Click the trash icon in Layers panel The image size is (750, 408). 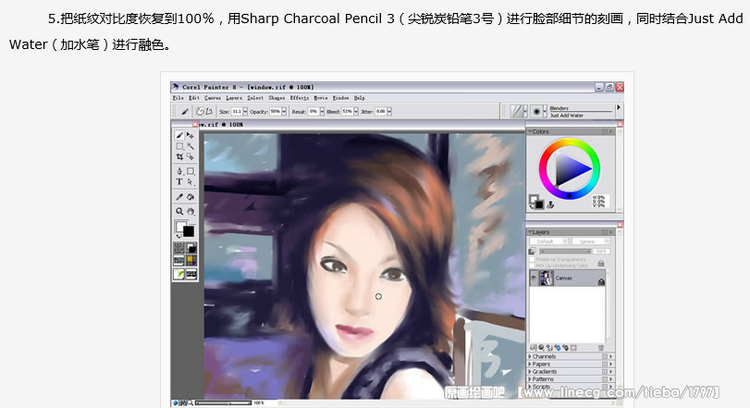[x=601, y=348]
